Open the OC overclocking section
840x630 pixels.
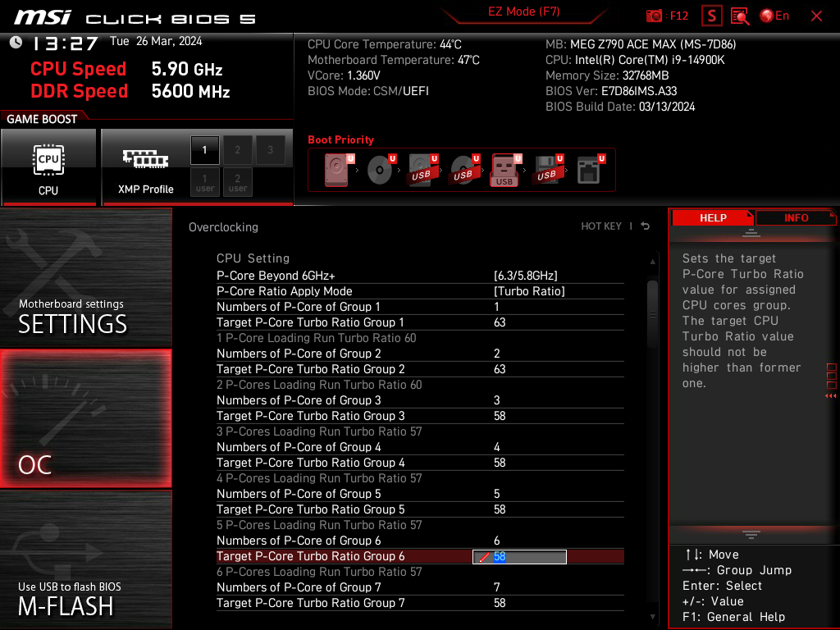[x=85, y=418]
